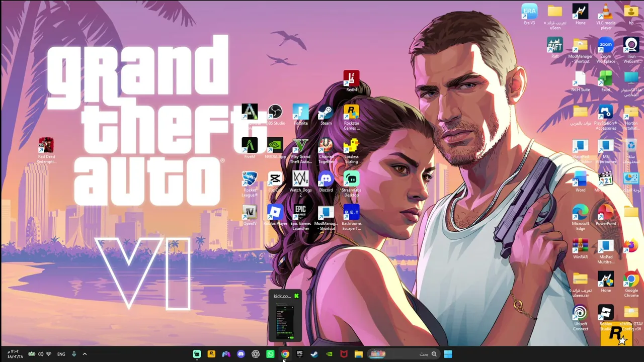This screenshot has height=362, width=644.
Task: Open the Rockstar Games Launcher desktop icon
Action: coord(351,118)
